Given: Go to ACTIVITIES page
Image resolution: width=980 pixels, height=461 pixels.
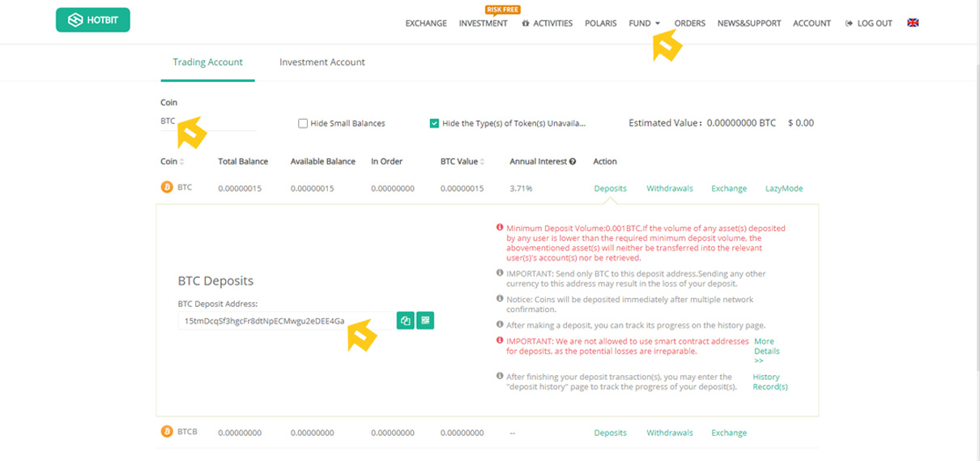Looking at the screenshot, I should (548, 23).
